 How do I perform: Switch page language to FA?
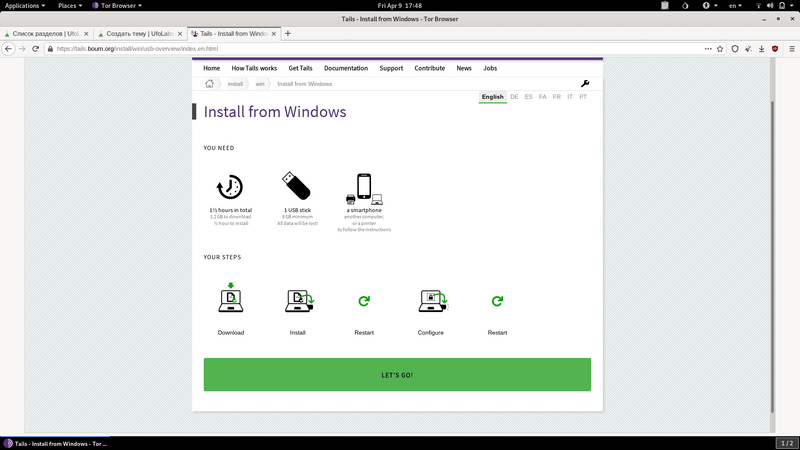pyautogui.click(x=542, y=96)
